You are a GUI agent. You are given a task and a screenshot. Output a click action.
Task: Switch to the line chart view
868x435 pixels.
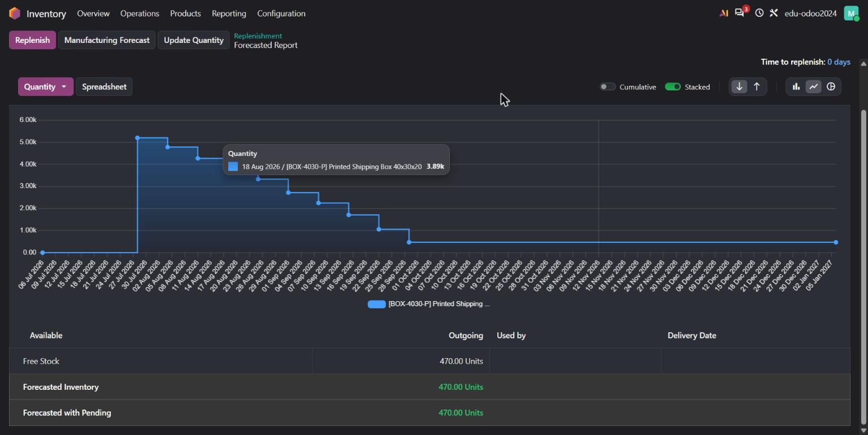pos(813,86)
